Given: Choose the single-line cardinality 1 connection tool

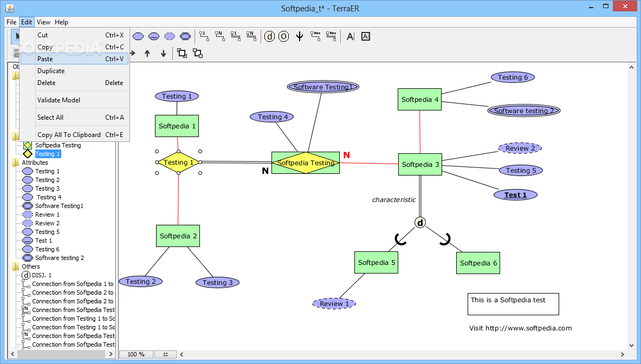Looking at the screenshot, I should coord(204,36).
